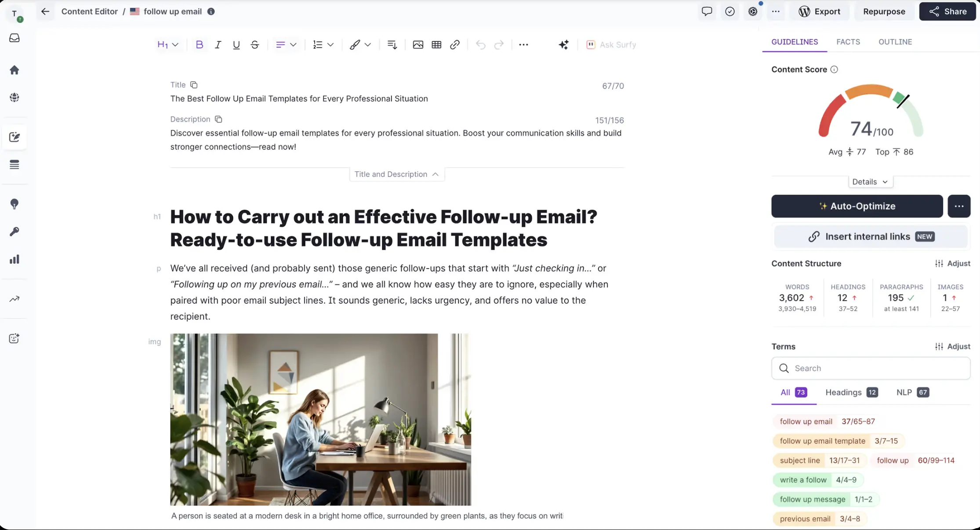Insert an image via toolbar icon
The image size is (980, 530).
click(417, 44)
